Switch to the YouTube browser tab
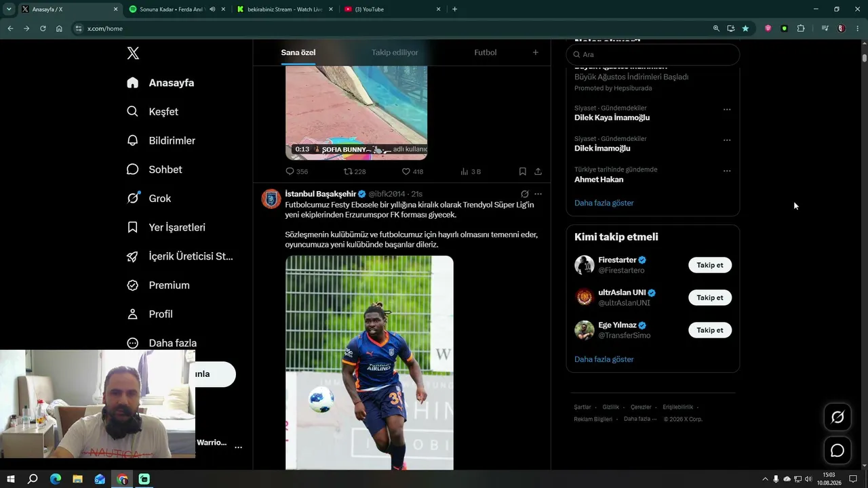Image resolution: width=868 pixels, height=488 pixels. 392,9
